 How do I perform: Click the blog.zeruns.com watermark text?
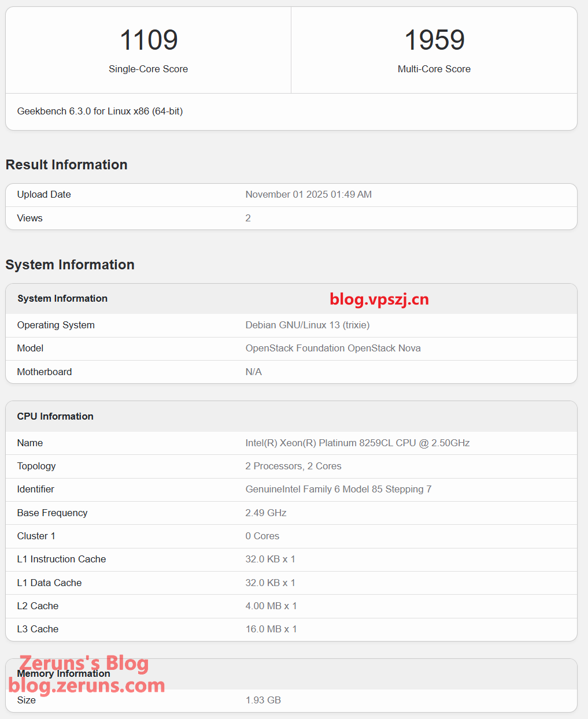[87, 685]
